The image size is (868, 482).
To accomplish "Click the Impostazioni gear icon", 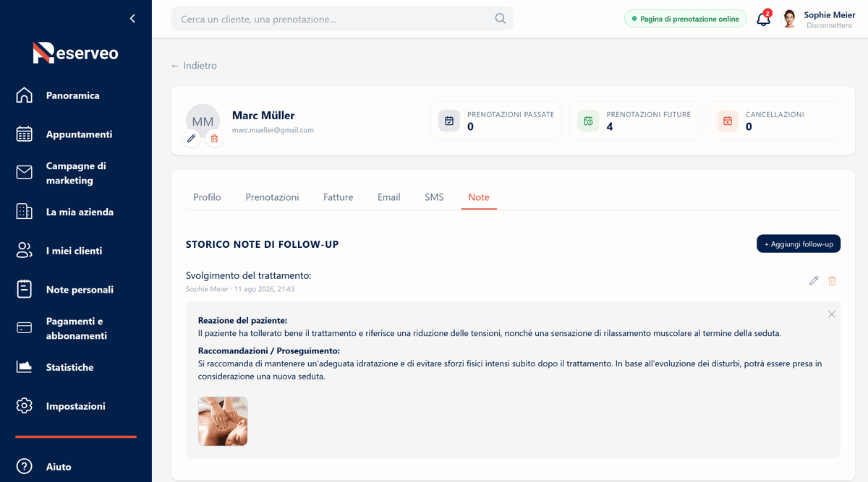I will (25, 406).
